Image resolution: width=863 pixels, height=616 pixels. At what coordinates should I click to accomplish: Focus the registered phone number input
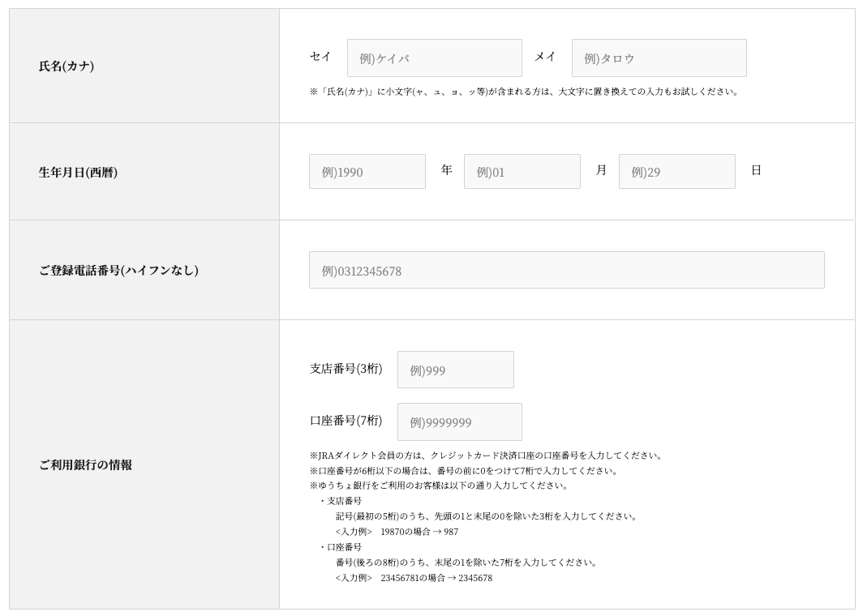tap(566, 271)
